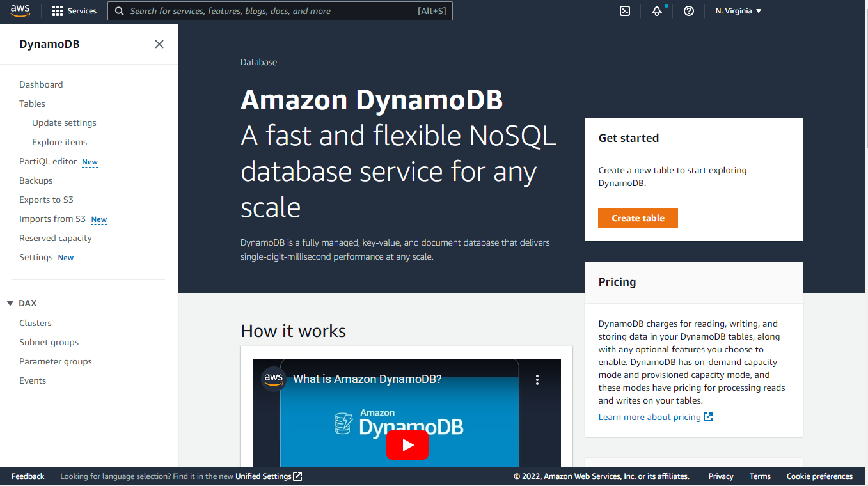
Task: Click the Get started heading
Action: tap(628, 138)
